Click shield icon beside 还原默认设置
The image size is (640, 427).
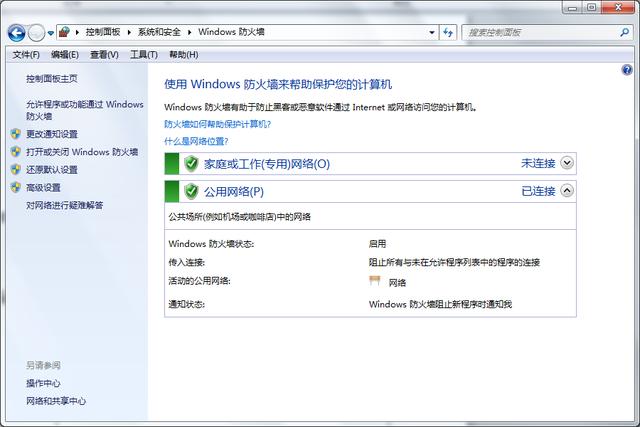(16, 169)
